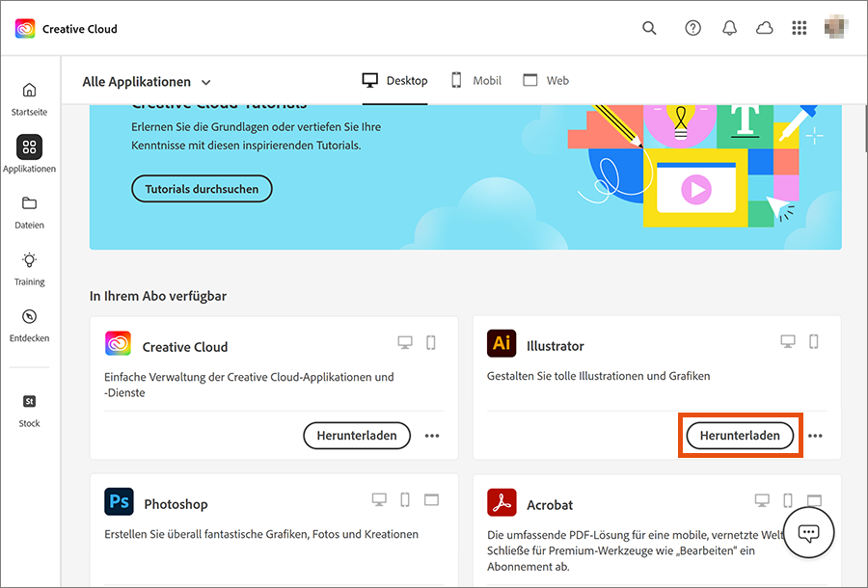Open Stock in the sidebar
The width and height of the screenshot is (868, 588).
[x=29, y=409]
